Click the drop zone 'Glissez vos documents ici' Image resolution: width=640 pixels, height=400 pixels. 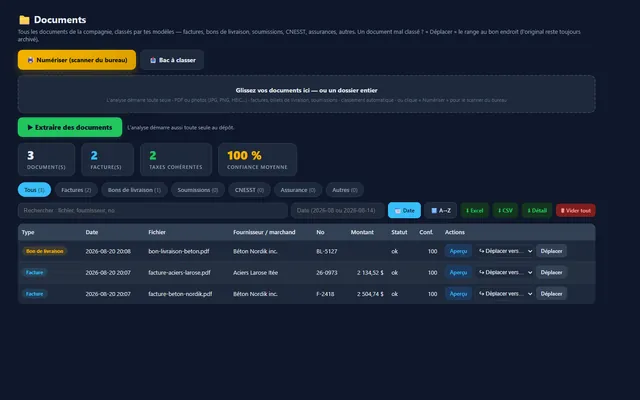coord(307,94)
